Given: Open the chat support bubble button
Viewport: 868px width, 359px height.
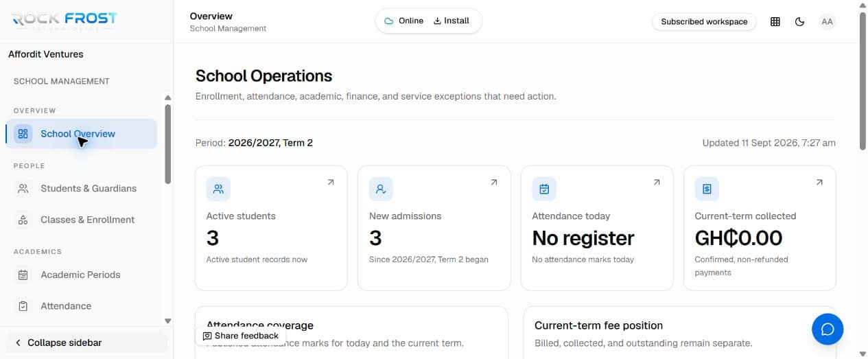Looking at the screenshot, I should 828,329.
